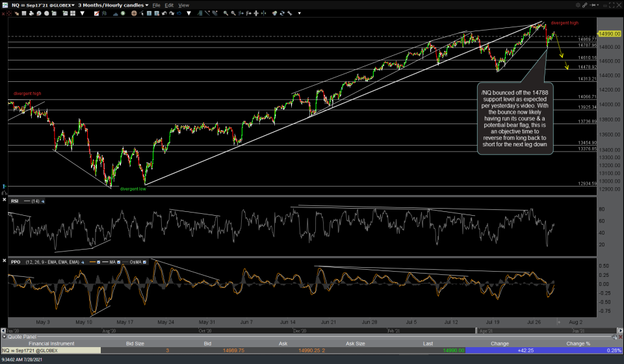
Task: Click the print chart icon
Action: tap(31, 13)
